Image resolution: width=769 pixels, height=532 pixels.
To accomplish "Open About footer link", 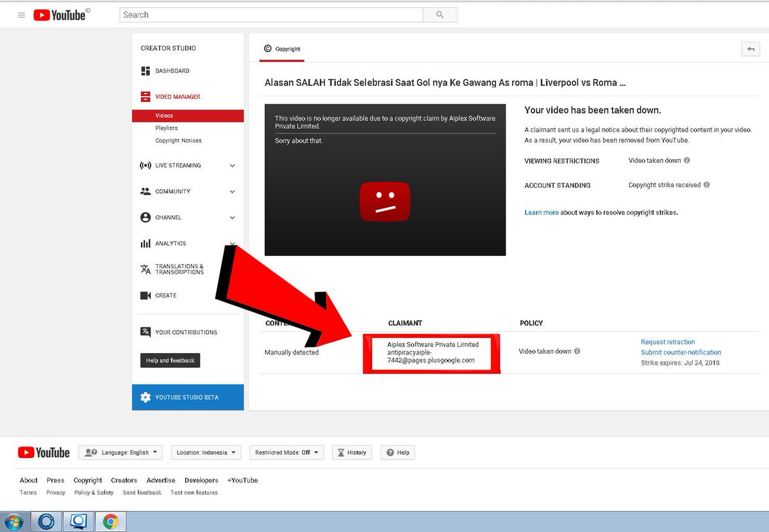I will point(28,480).
